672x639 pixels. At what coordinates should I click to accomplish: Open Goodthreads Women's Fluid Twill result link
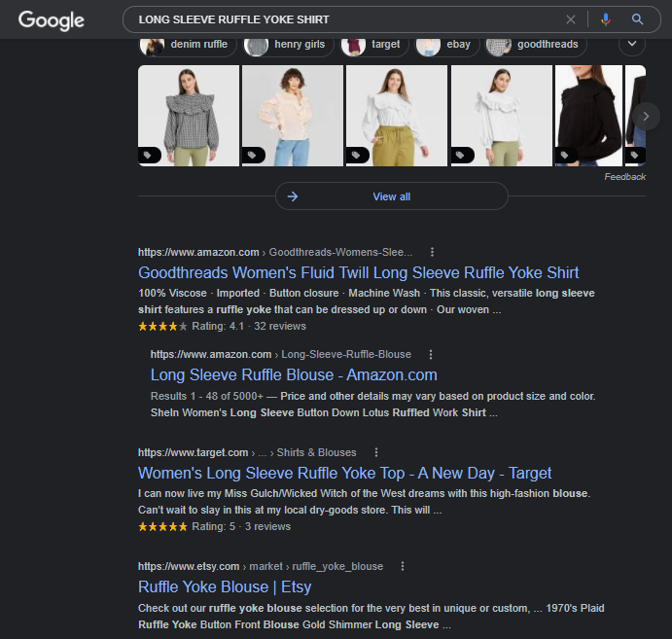(x=358, y=272)
